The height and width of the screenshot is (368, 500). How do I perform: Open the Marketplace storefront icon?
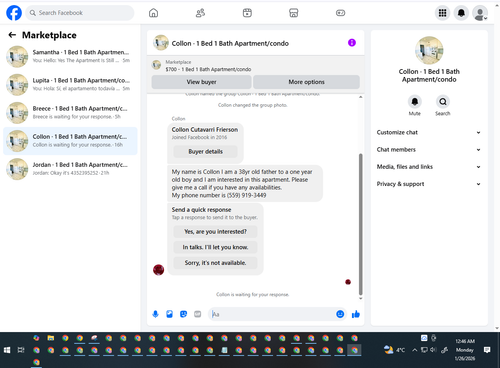[x=294, y=13]
